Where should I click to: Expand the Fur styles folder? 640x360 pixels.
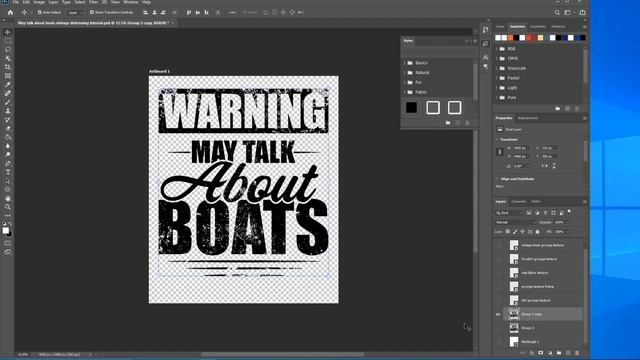[x=404, y=82]
